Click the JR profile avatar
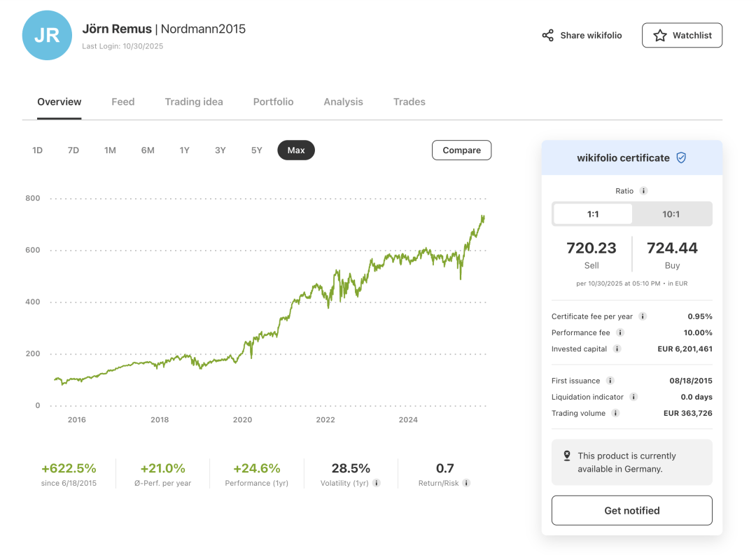The width and height of the screenshot is (756, 555). [47, 35]
